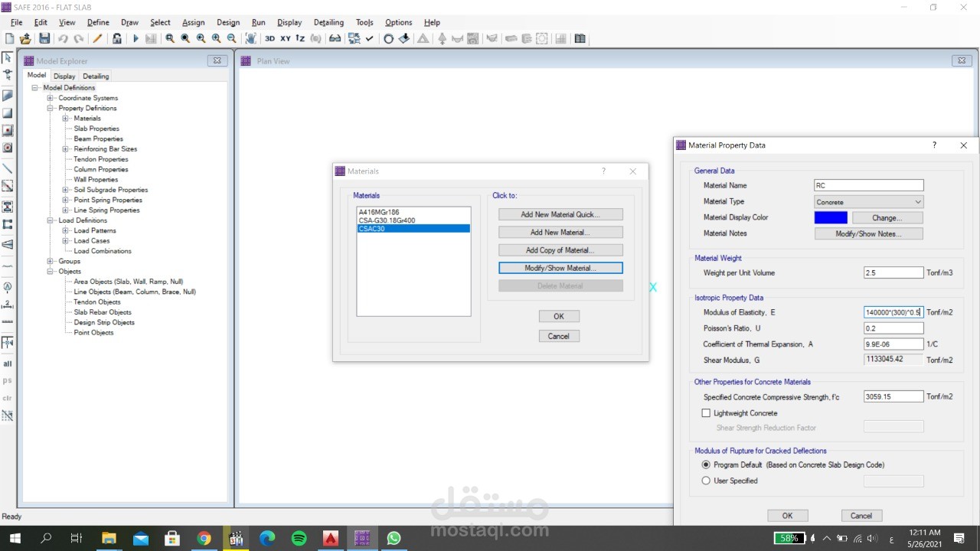Screen dimensions: 980x551
Task: Expand the Reinforcing Bar Sizes node
Action: (x=65, y=149)
